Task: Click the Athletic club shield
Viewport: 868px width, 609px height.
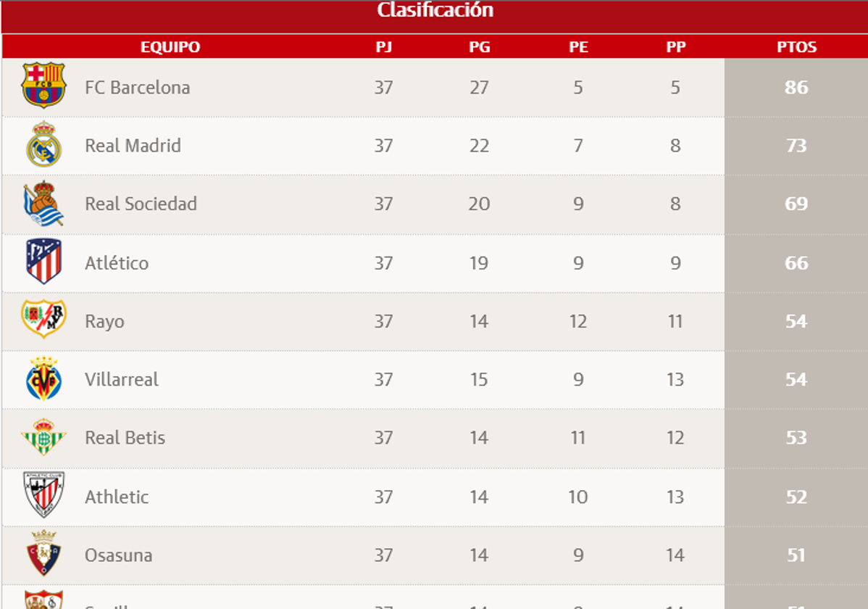Action: [x=43, y=495]
